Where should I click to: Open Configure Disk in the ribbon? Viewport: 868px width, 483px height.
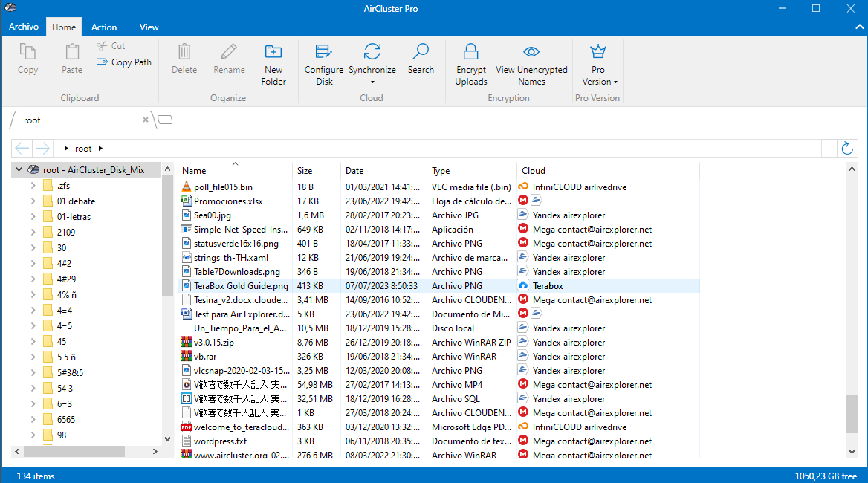pos(323,52)
